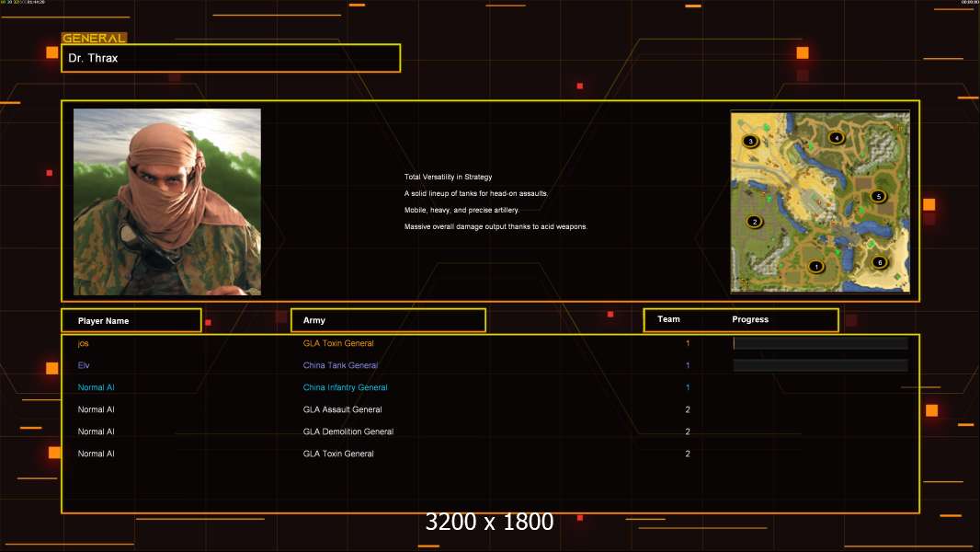Click Normal AI name beside GLA Assault General

tap(96, 409)
